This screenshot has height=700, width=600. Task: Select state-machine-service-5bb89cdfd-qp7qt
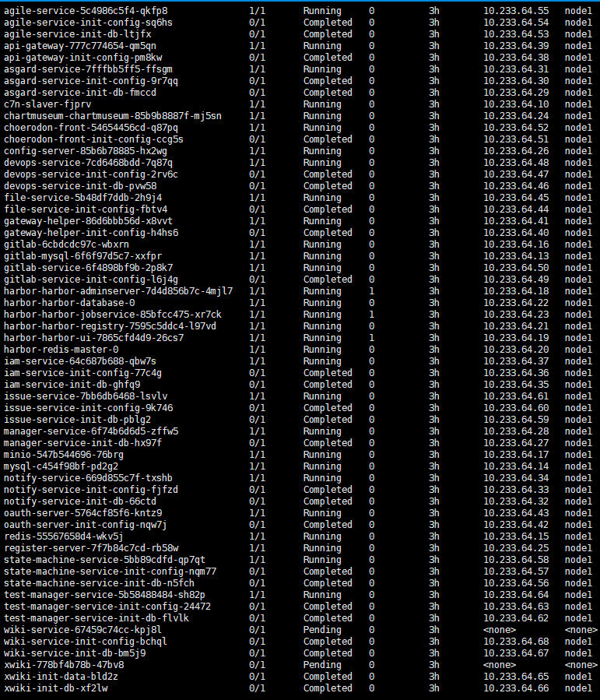tap(105, 559)
